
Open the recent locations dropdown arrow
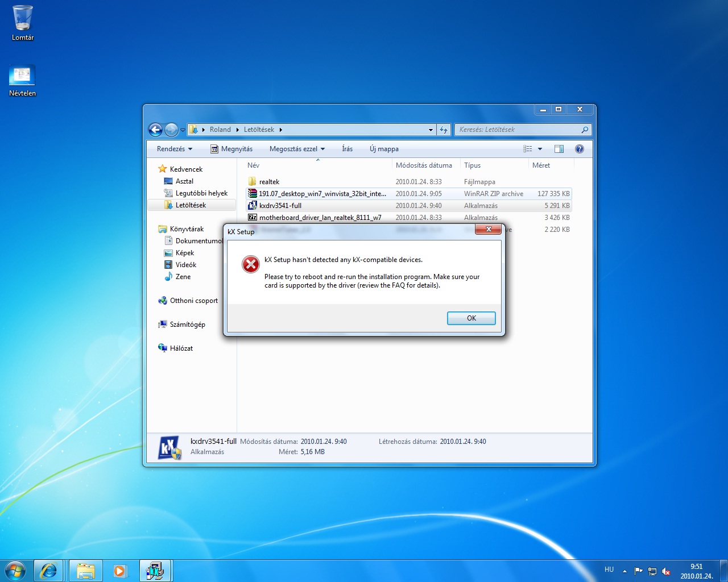pos(183,130)
